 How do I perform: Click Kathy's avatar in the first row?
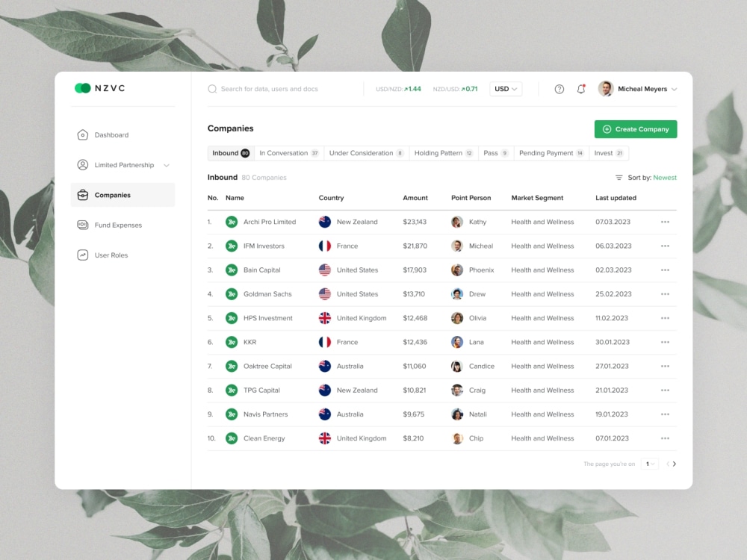click(457, 222)
